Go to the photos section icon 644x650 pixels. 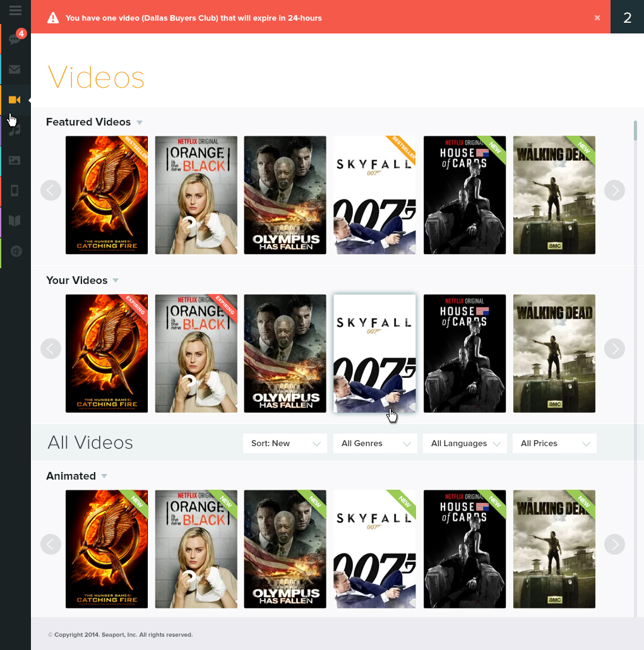pos(15,160)
